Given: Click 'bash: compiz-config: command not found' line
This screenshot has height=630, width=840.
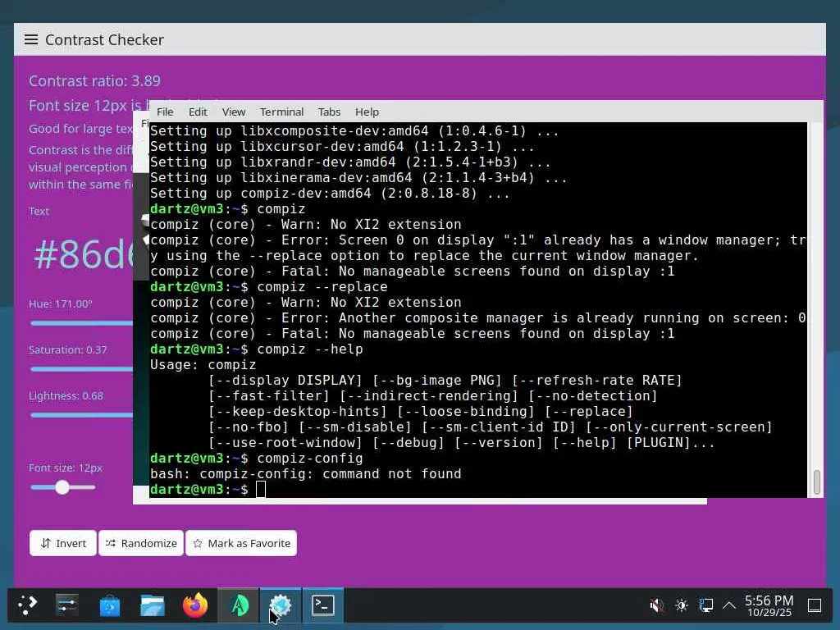Looking at the screenshot, I should click(x=305, y=474).
